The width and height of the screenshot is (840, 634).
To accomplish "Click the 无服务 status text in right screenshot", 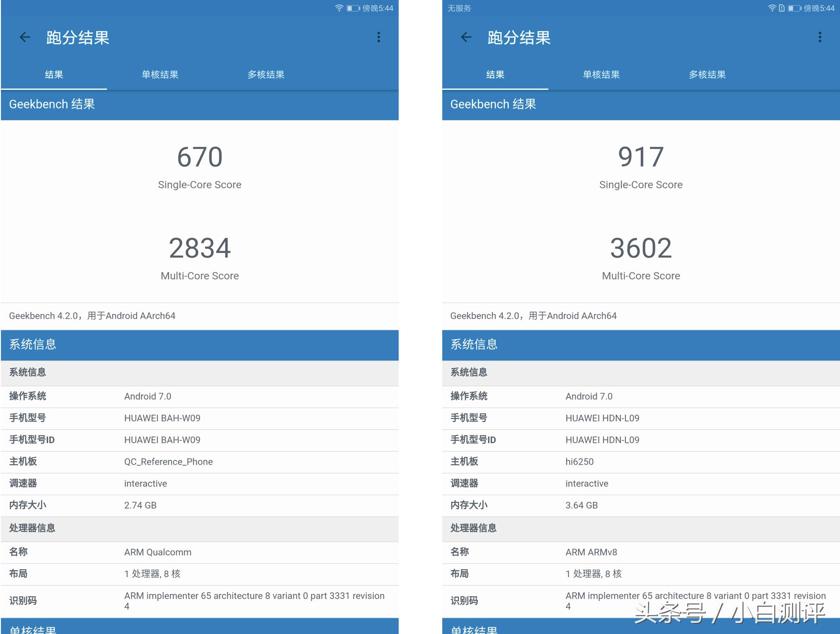I will point(459,8).
